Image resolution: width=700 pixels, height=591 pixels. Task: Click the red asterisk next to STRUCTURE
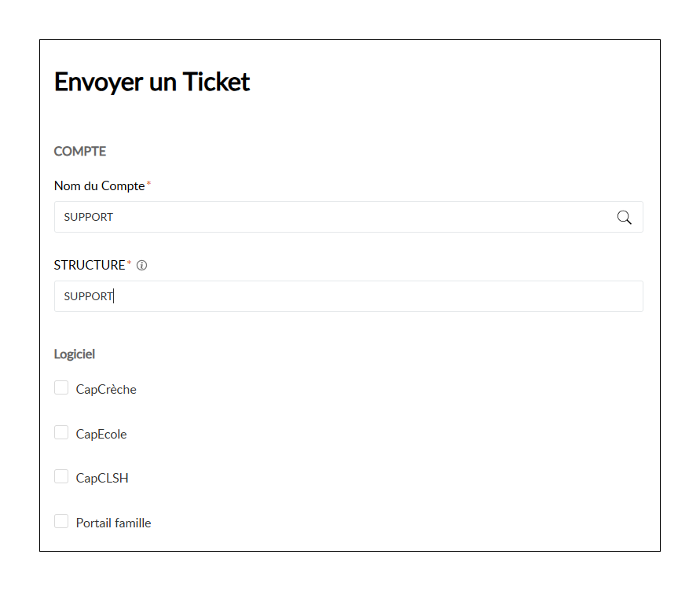129,265
